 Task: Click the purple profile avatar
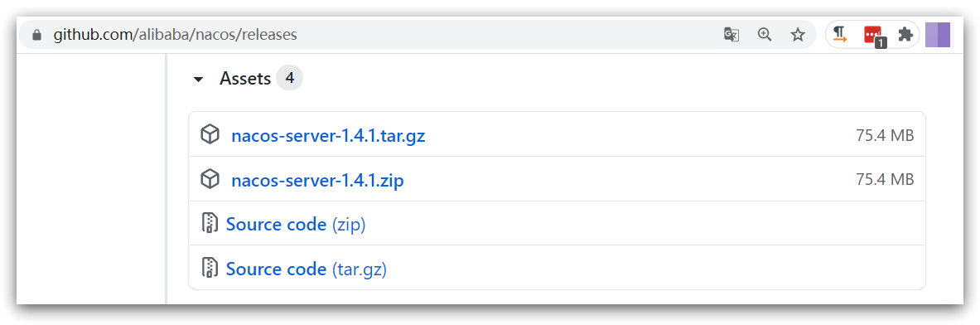tap(938, 35)
